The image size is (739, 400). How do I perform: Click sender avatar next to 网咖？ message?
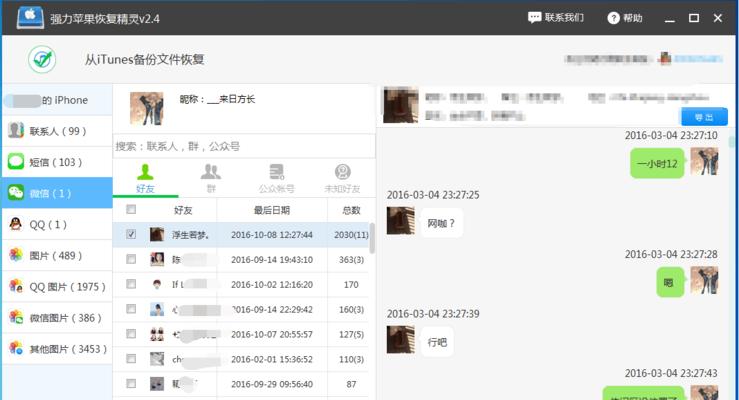401,220
